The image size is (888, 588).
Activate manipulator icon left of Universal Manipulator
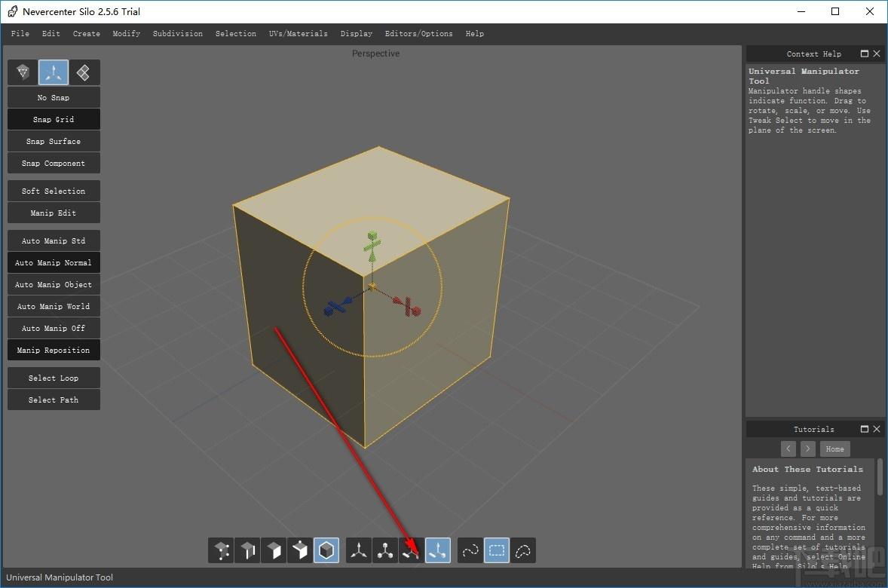click(411, 550)
